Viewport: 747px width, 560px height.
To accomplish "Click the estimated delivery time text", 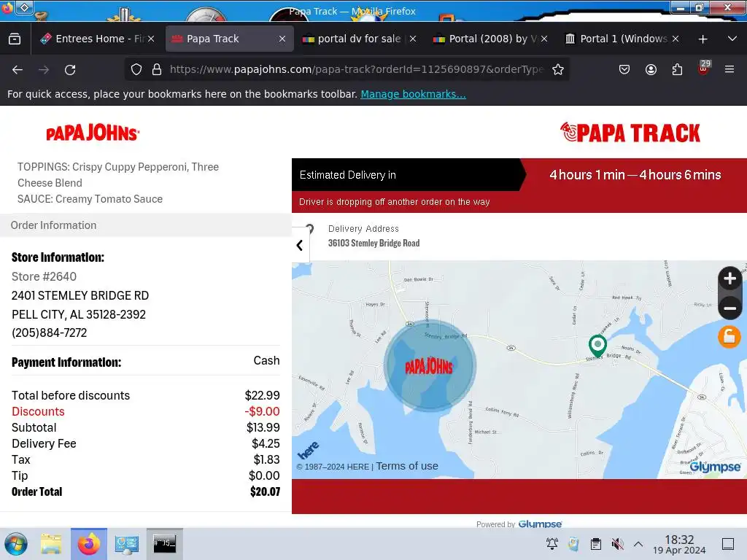I will coord(635,175).
